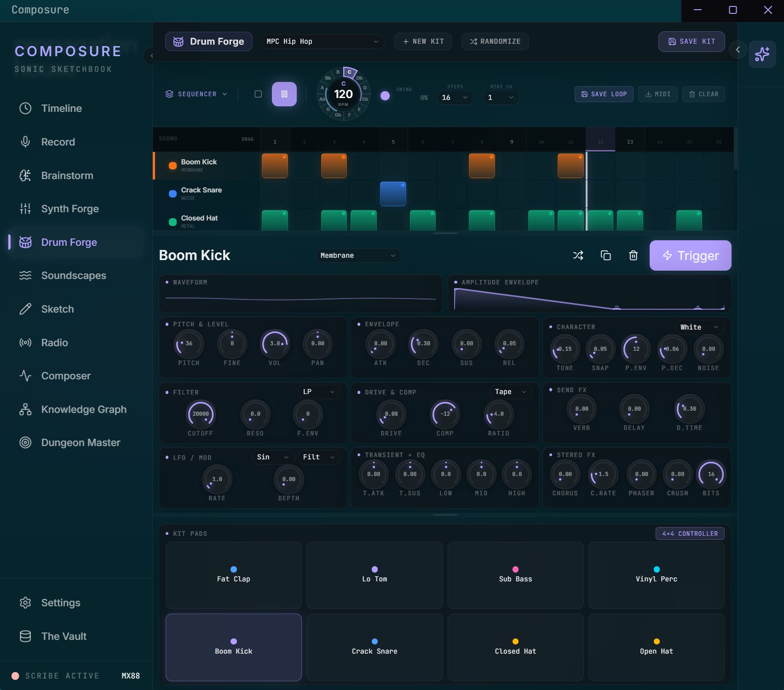Select the Drum Forge sidebar item
The image size is (784, 690).
pos(76,242)
